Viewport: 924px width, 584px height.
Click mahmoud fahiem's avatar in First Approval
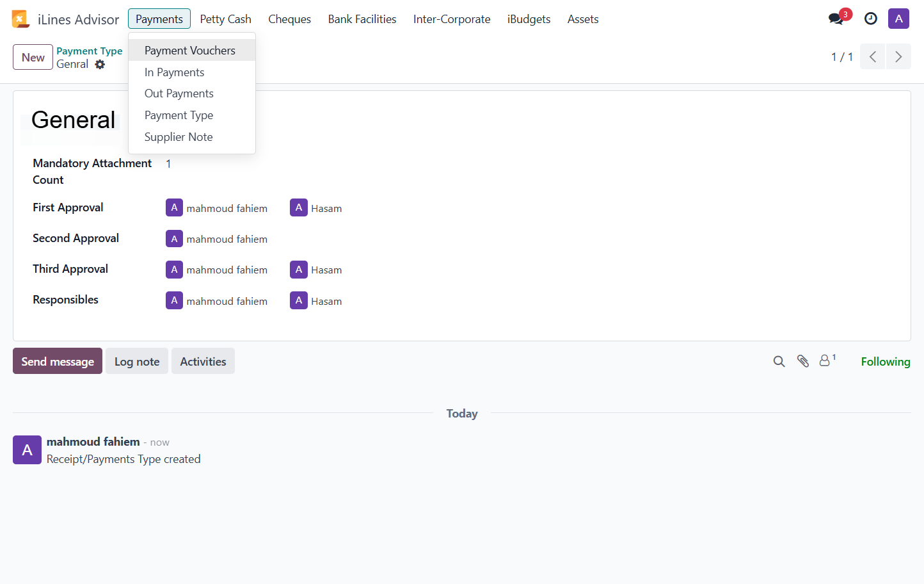(174, 207)
